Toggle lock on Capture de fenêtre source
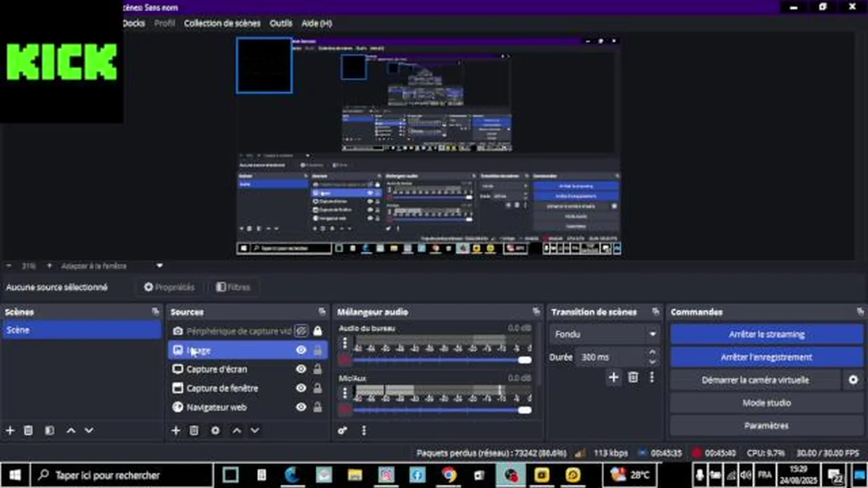Screen dimensions: 868x488 pyautogui.click(x=317, y=388)
